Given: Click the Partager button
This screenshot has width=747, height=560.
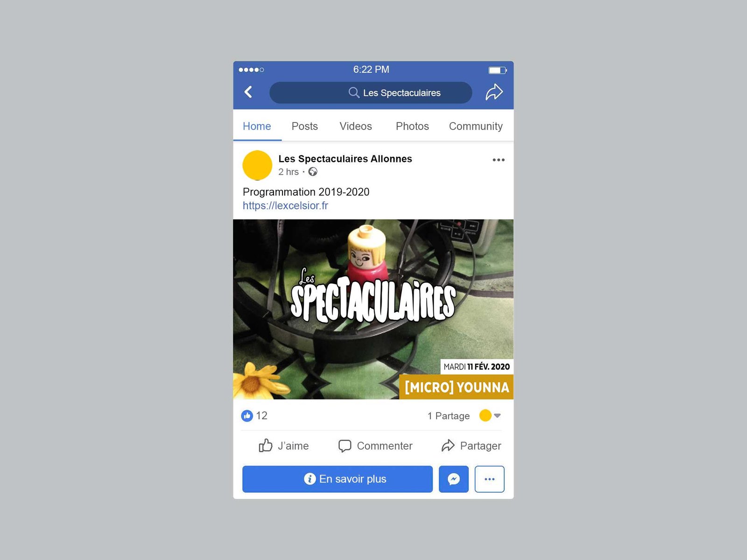Looking at the screenshot, I should [x=471, y=446].
